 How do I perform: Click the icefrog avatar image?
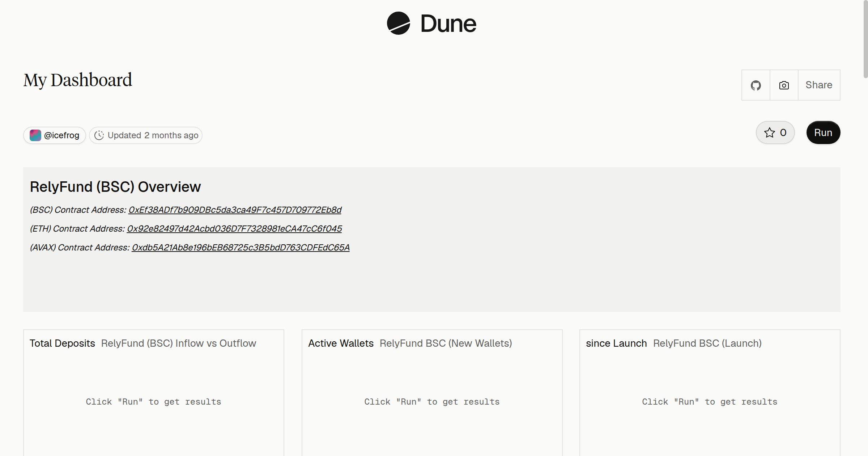[35, 135]
